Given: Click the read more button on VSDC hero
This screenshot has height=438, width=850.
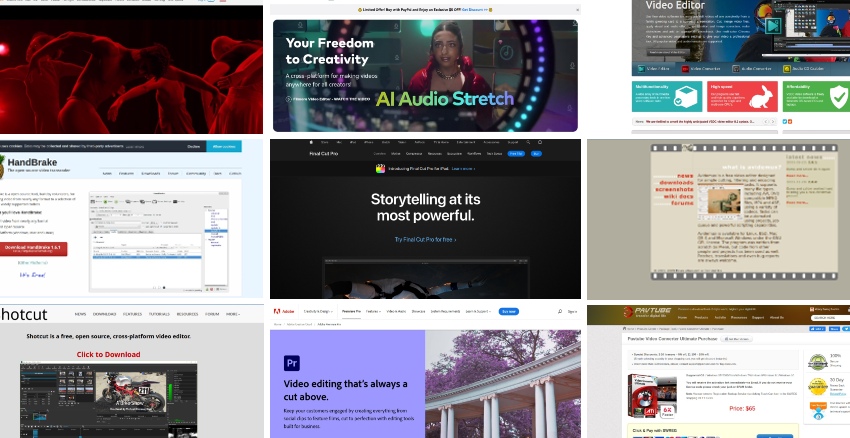Looking at the screenshot, I should (667, 53).
